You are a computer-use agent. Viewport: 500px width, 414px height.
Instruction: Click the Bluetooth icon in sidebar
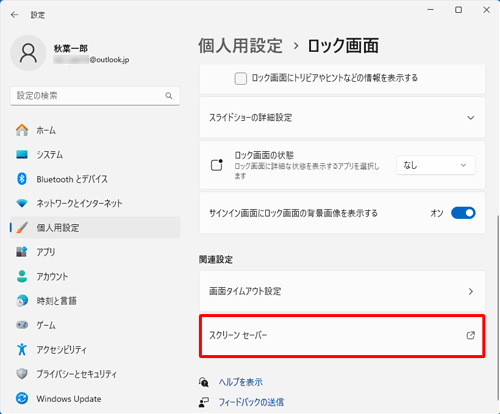tap(22, 179)
